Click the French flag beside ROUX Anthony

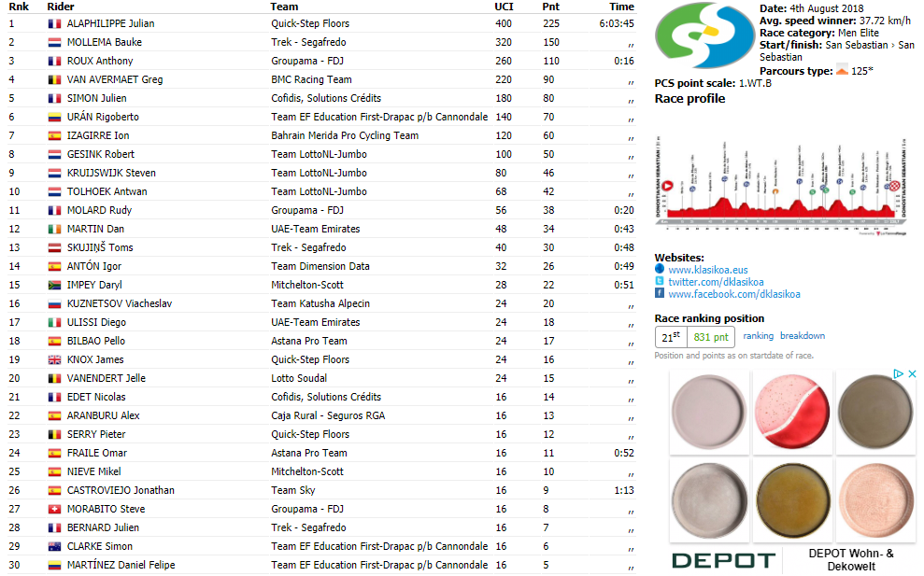[x=54, y=62]
